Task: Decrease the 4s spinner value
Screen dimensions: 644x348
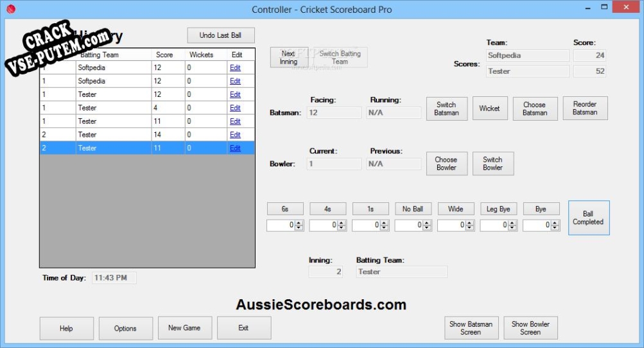Action: click(342, 228)
